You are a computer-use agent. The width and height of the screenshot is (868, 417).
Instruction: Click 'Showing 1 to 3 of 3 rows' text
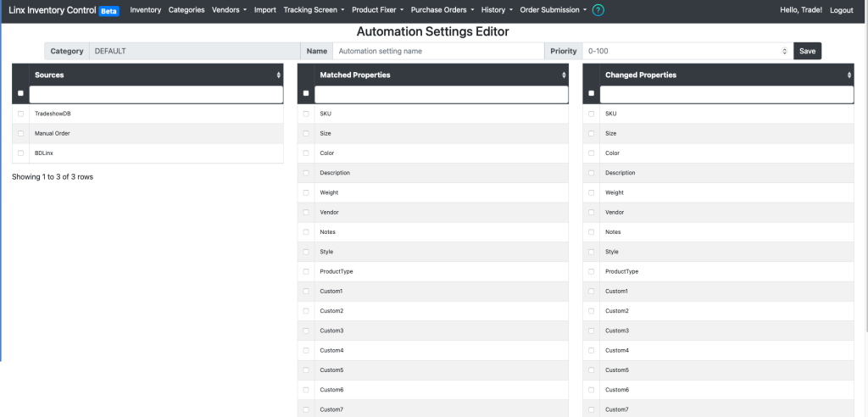pyautogui.click(x=53, y=177)
